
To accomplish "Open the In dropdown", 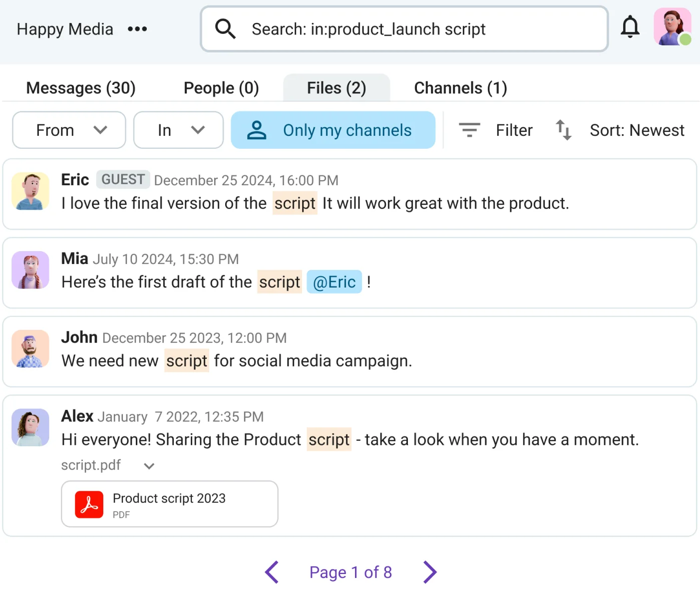I will pyautogui.click(x=178, y=130).
